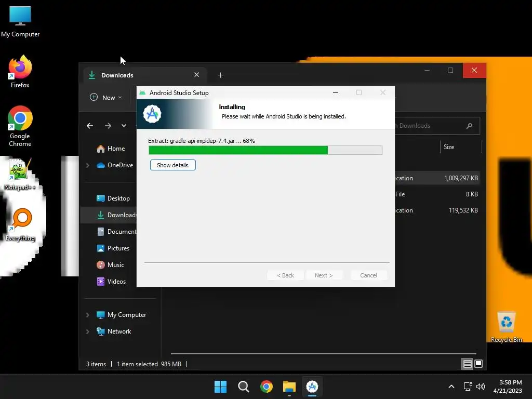This screenshot has height=399, width=532.
Task: Switch to large thumbnails view in File Explorer
Action: [x=478, y=364]
